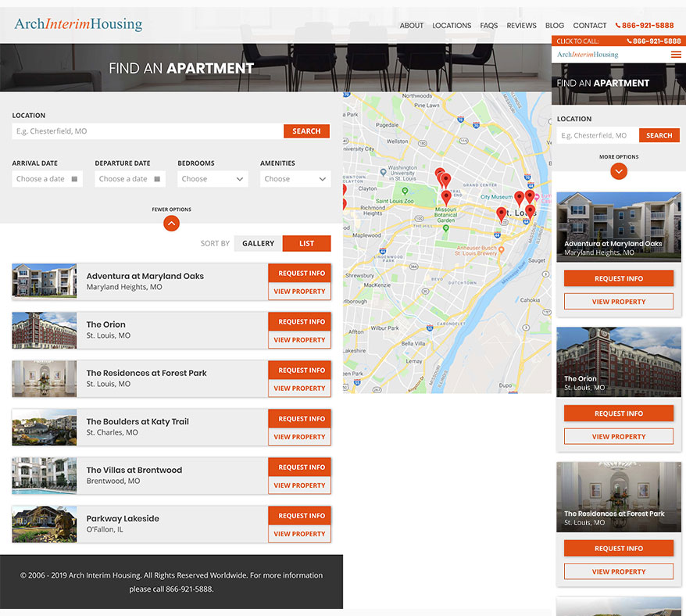Click the departure date calendar icon
Screen dimensions: 686x616
157,179
